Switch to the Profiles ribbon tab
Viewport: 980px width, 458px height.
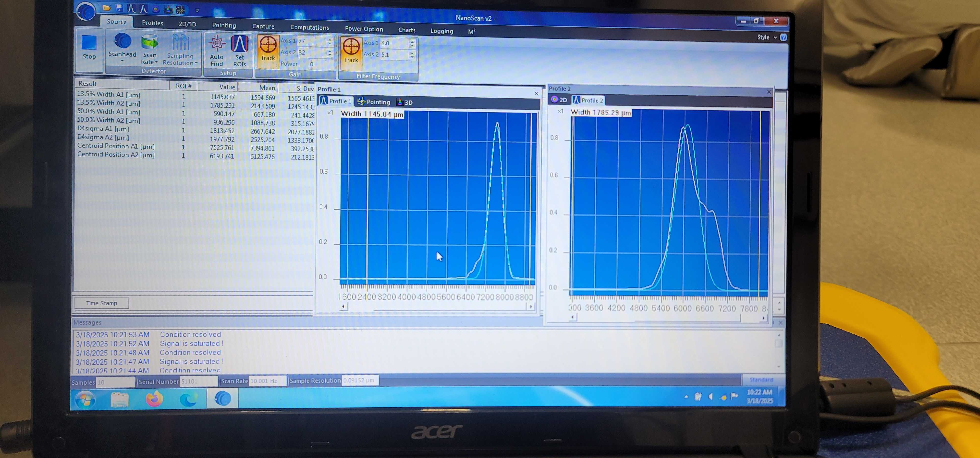pos(152,23)
